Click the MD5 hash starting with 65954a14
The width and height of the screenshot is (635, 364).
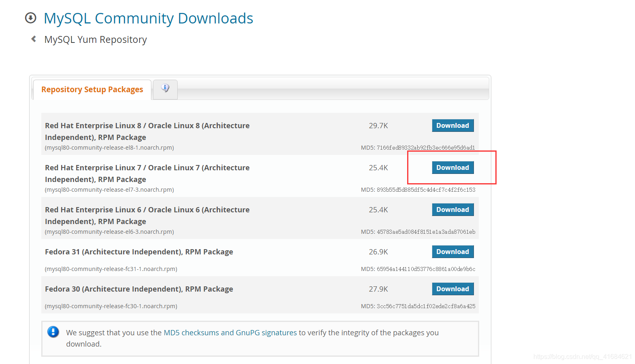pos(426,269)
